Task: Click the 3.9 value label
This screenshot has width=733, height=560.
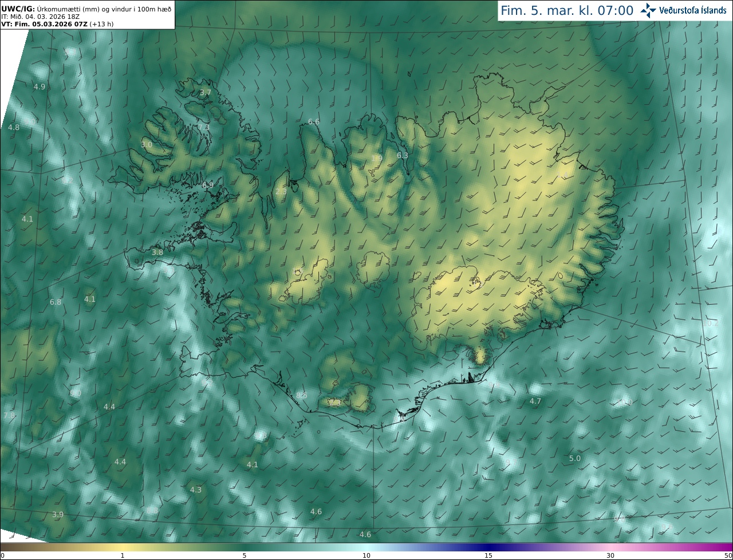Action: click(x=58, y=515)
